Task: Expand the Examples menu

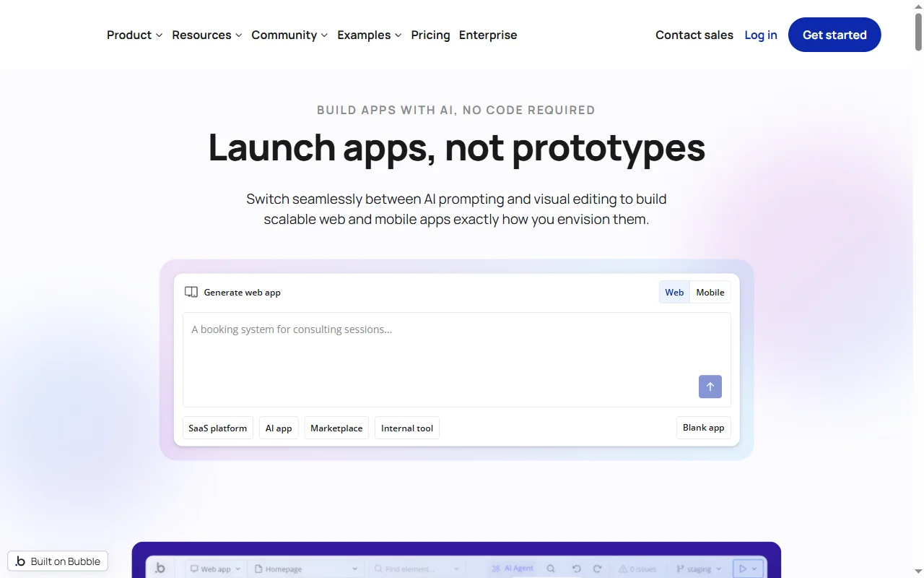Action: pos(369,35)
